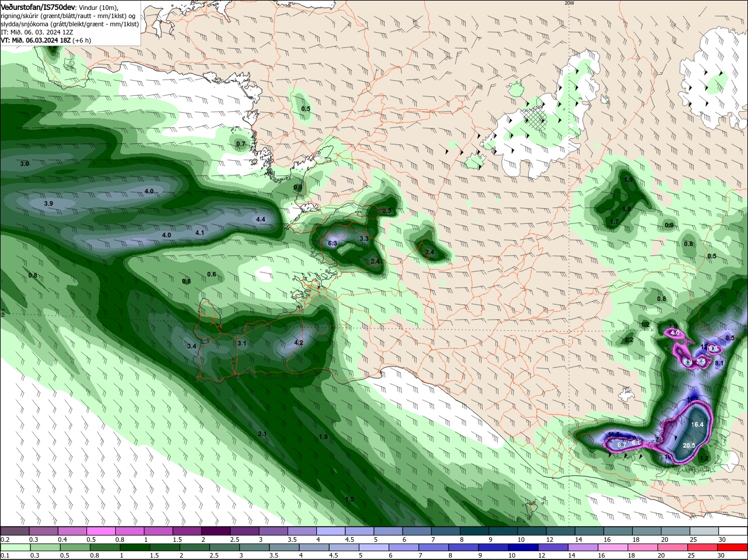Viewport: 748px width, 560px height.
Task: Click the 8.1 value label on the map
Action: click(x=719, y=363)
